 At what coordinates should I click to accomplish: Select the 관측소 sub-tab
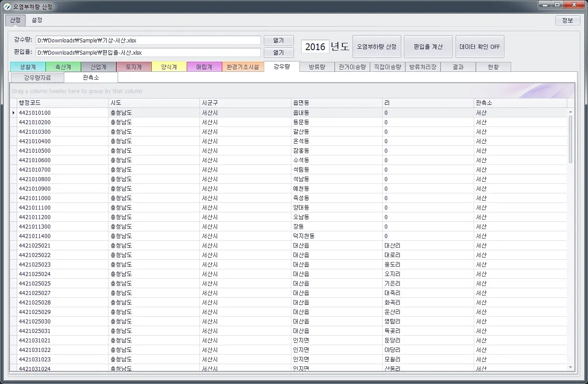coord(91,78)
